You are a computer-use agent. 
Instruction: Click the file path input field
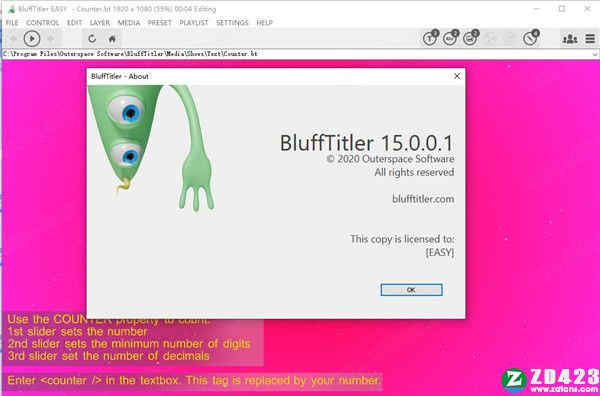tap(297, 54)
